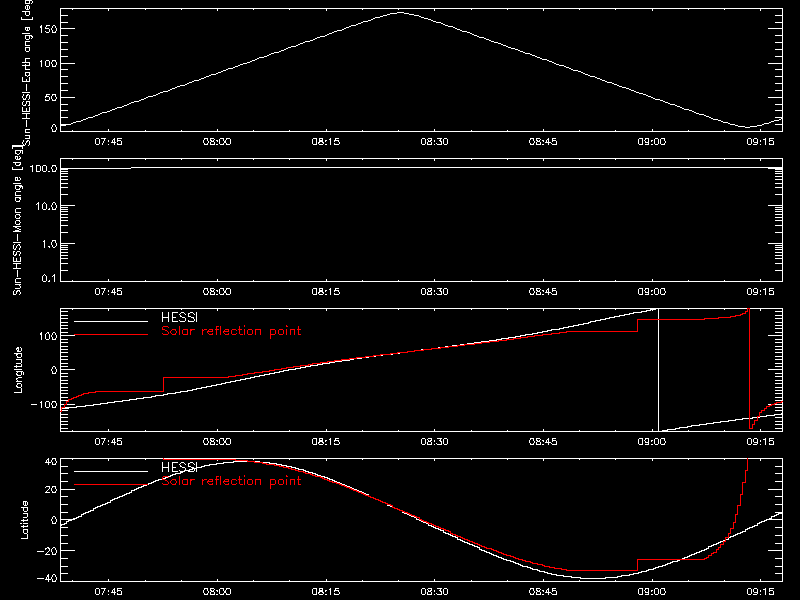Click the Longitude axis label

(x=18, y=370)
